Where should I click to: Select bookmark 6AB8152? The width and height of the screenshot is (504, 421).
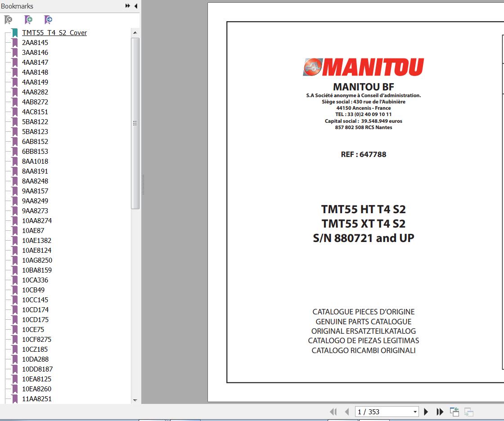click(x=35, y=142)
